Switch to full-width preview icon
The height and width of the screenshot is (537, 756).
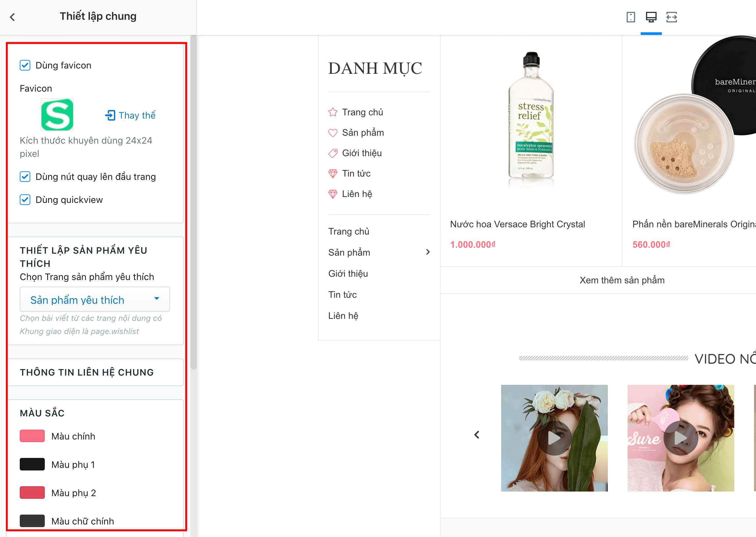671,17
